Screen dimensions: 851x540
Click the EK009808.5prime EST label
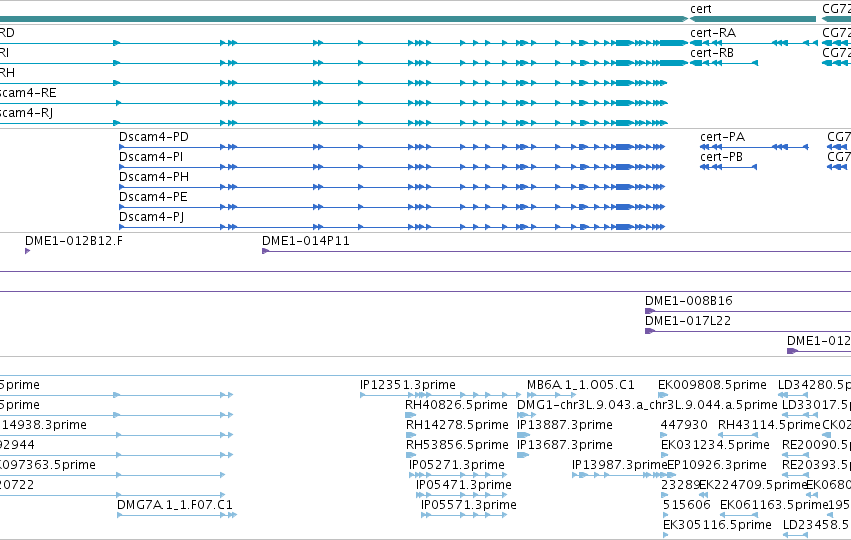coord(712,385)
